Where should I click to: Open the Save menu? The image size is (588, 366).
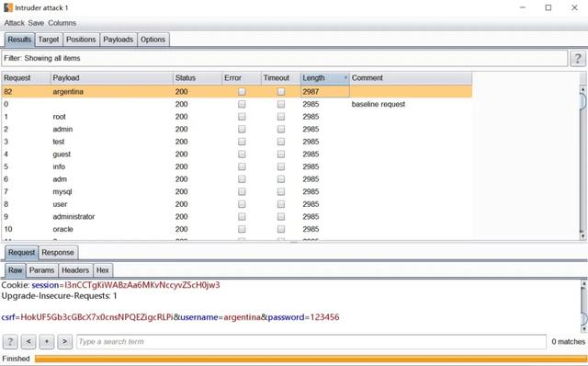pyautogui.click(x=36, y=23)
